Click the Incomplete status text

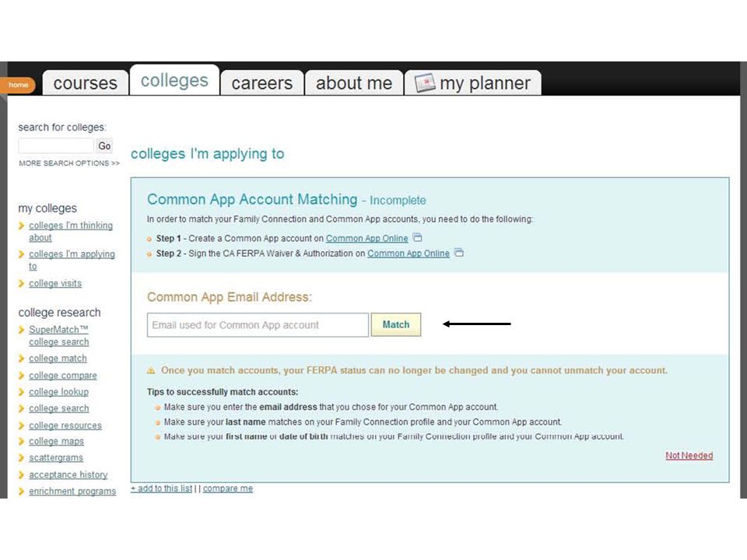[x=398, y=201]
